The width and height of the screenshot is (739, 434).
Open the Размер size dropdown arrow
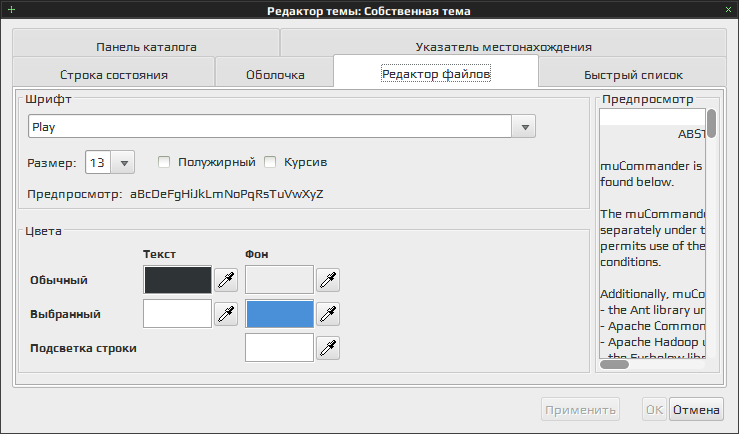pos(124,163)
